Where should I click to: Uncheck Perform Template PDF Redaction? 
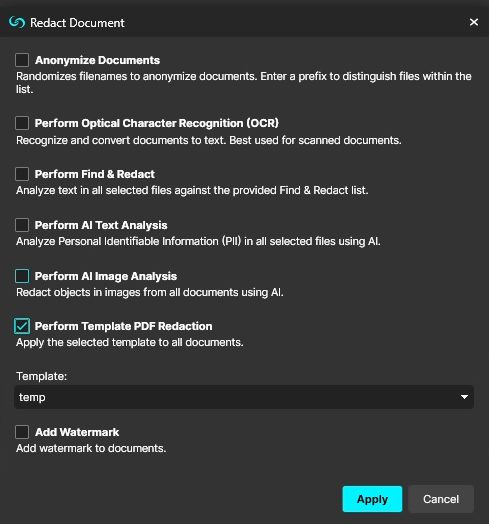22,326
